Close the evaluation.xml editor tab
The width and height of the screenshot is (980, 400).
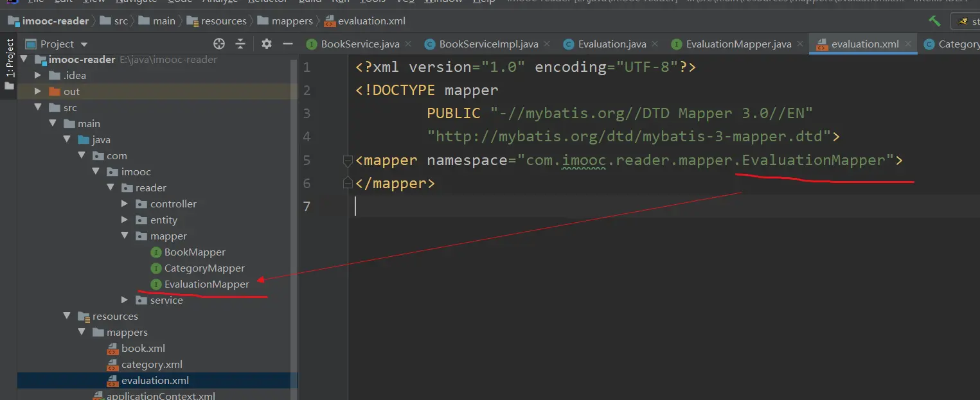(x=909, y=44)
